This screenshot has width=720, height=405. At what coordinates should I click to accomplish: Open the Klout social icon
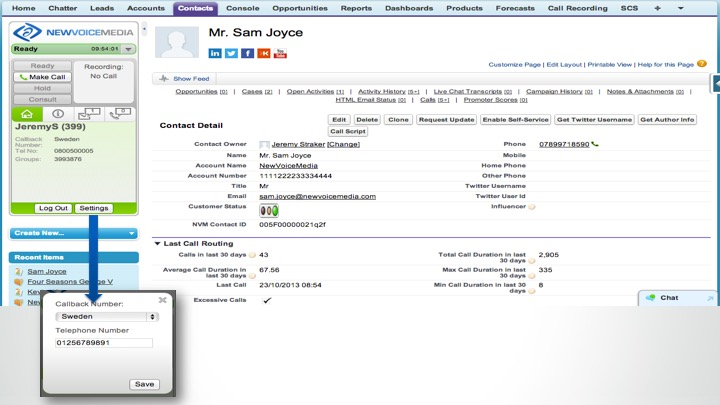click(264, 53)
